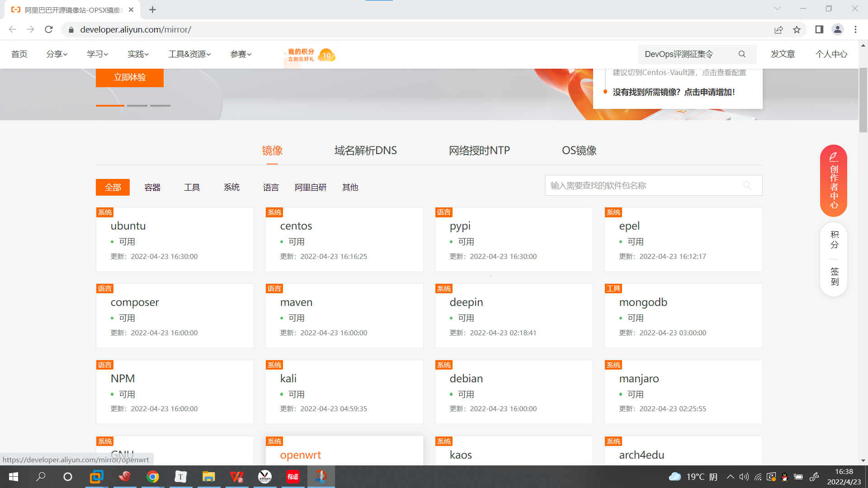Bookmark this page with the star icon
This screenshot has width=868, height=488.
tap(797, 30)
